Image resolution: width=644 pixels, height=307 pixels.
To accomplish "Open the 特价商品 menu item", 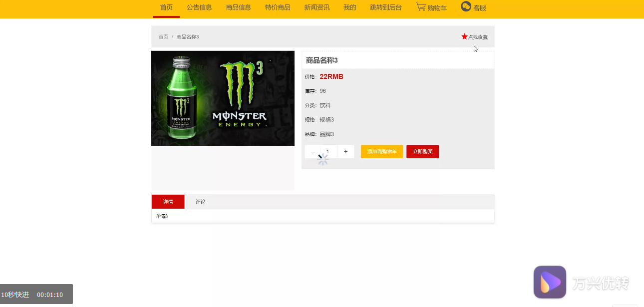I will (x=278, y=7).
